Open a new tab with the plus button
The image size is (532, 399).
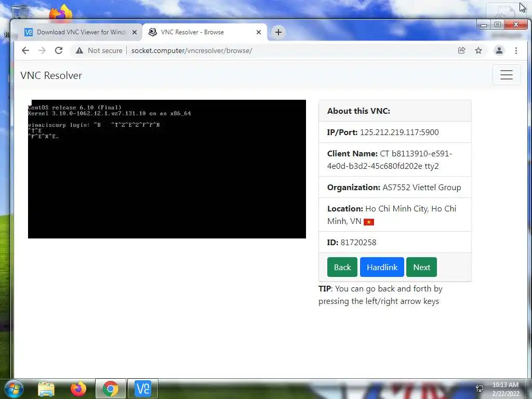278,32
